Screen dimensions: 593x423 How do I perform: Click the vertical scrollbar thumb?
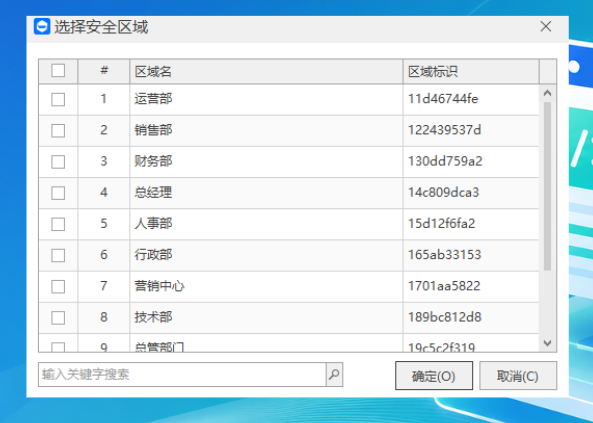(547, 186)
